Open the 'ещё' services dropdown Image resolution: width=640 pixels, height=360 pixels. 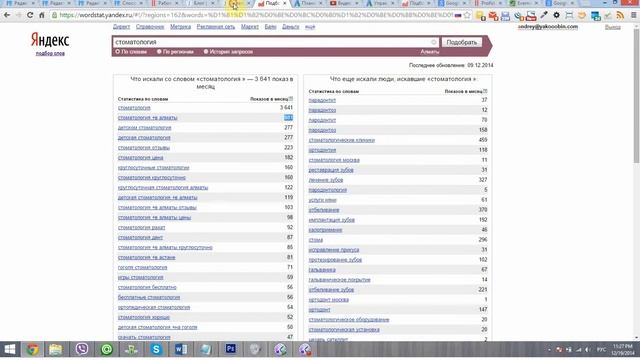point(310,27)
